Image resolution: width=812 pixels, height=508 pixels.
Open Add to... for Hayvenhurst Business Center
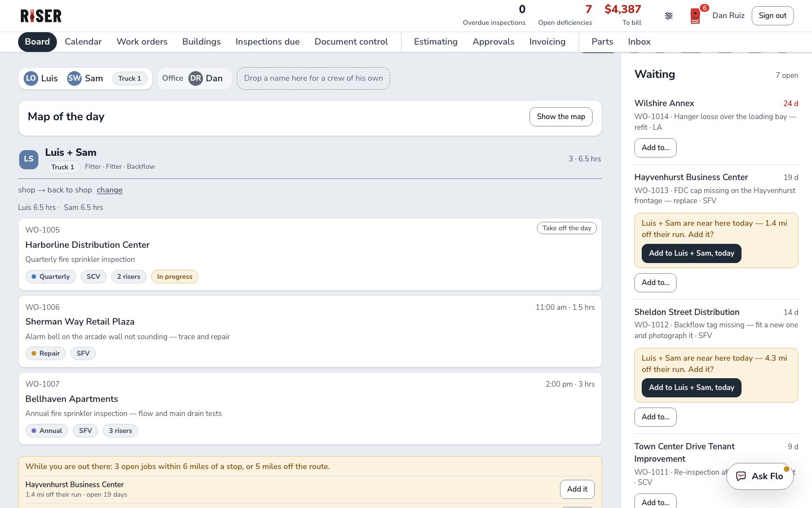point(655,283)
